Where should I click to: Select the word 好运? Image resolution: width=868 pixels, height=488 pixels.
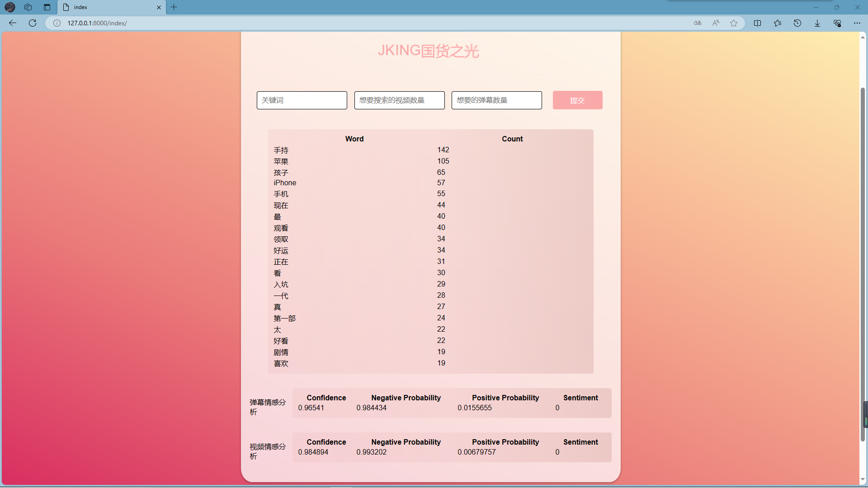point(281,251)
